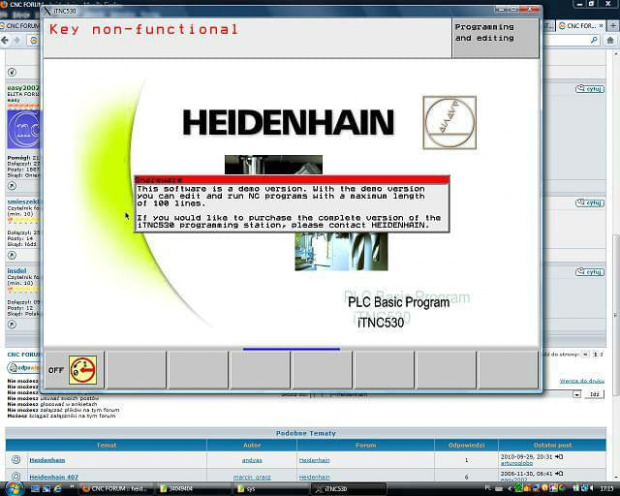Open the marcin_gracz author link
This screenshot has height=496, width=620.
[x=252, y=477]
